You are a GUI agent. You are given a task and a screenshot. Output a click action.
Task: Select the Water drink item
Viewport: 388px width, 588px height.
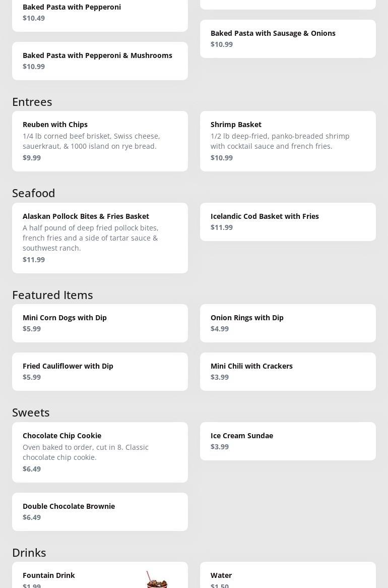pos(288,577)
